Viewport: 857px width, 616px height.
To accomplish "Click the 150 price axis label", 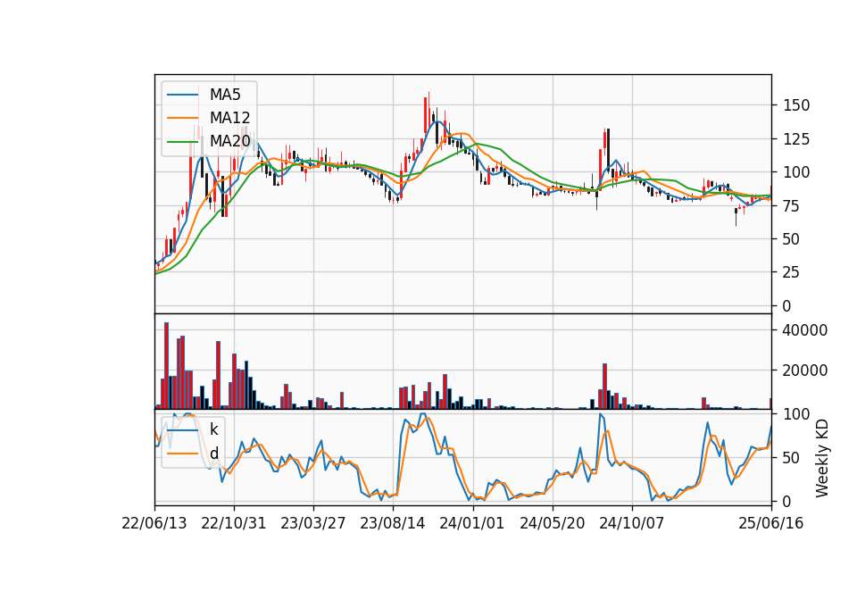I will click(795, 105).
